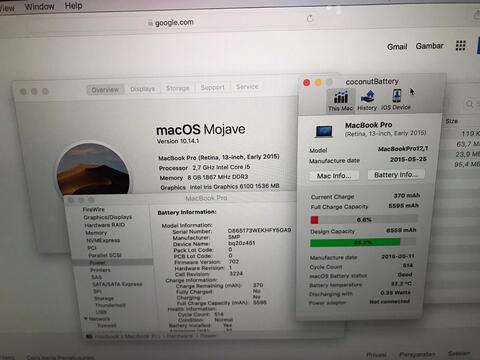Open the Privasi footer link

pos(376,354)
